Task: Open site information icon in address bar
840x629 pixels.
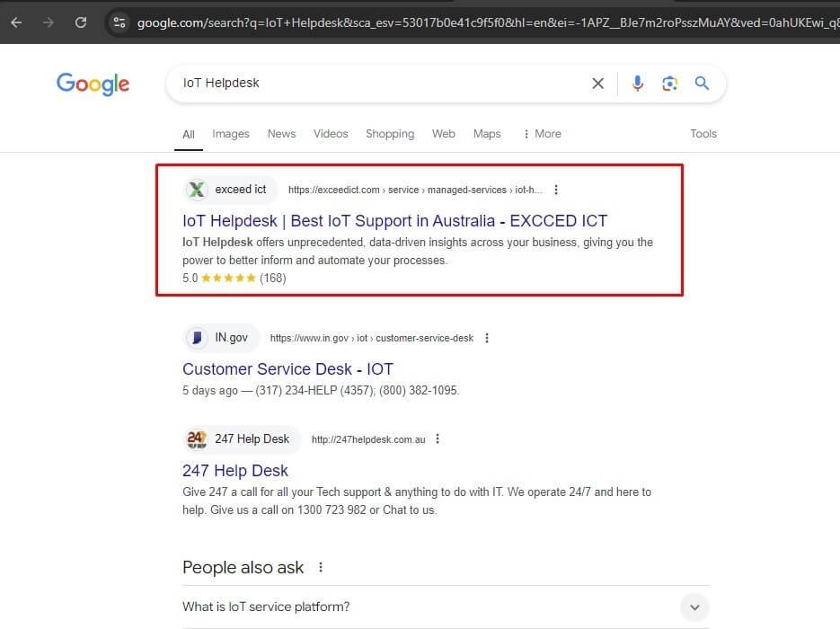Action: (x=119, y=22)
